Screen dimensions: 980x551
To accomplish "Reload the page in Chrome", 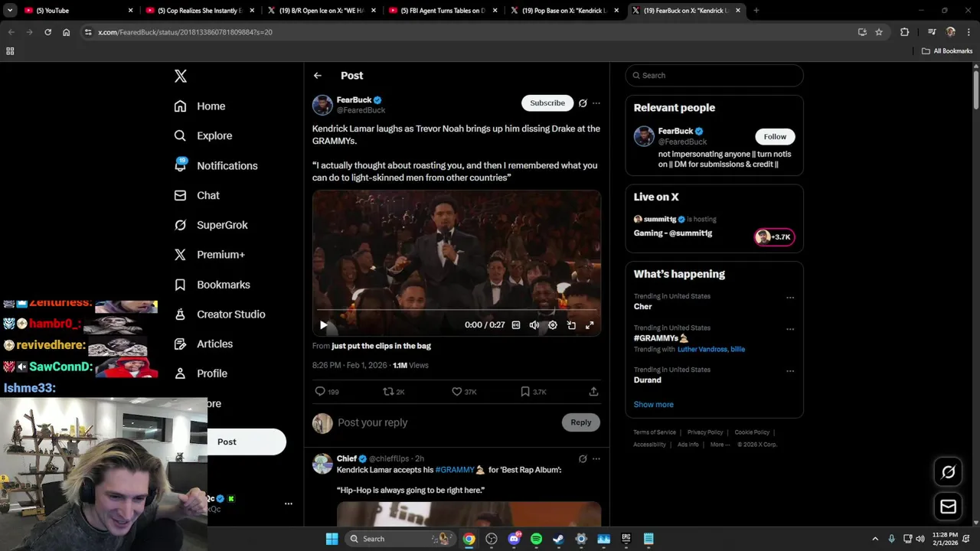I will coord(47,32).
